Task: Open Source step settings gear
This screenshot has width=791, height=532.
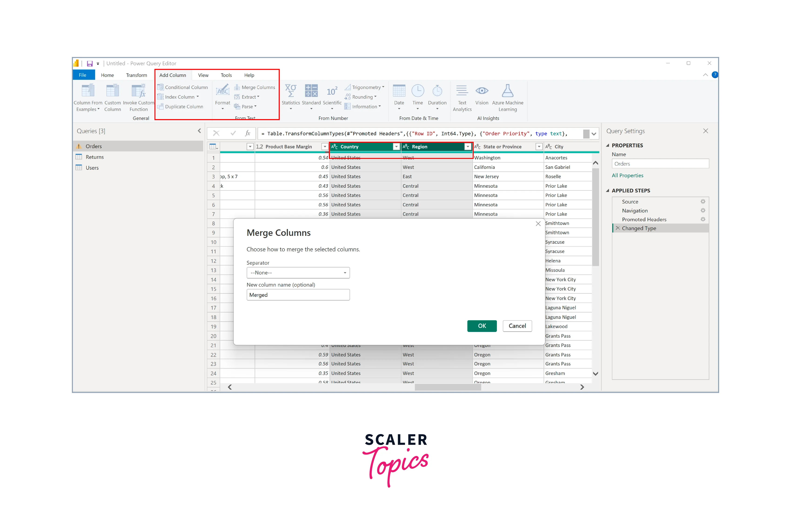Action: 703,201
